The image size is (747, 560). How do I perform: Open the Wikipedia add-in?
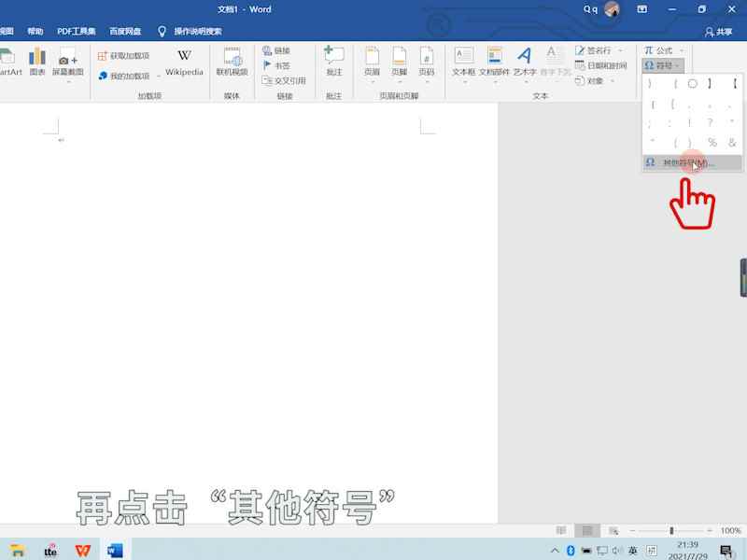pyautogui.click(x=183, y=65)
